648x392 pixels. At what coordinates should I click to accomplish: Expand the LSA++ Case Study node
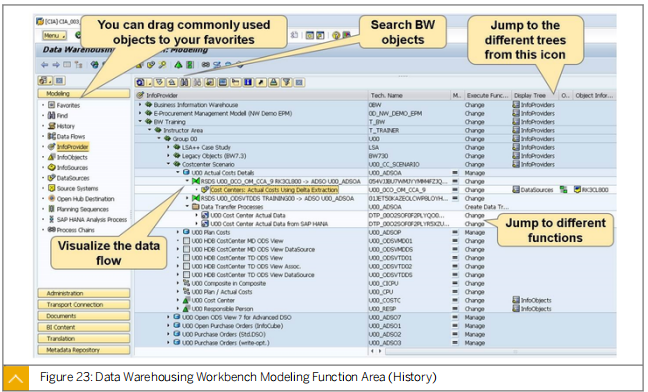[x=169, y=147]
